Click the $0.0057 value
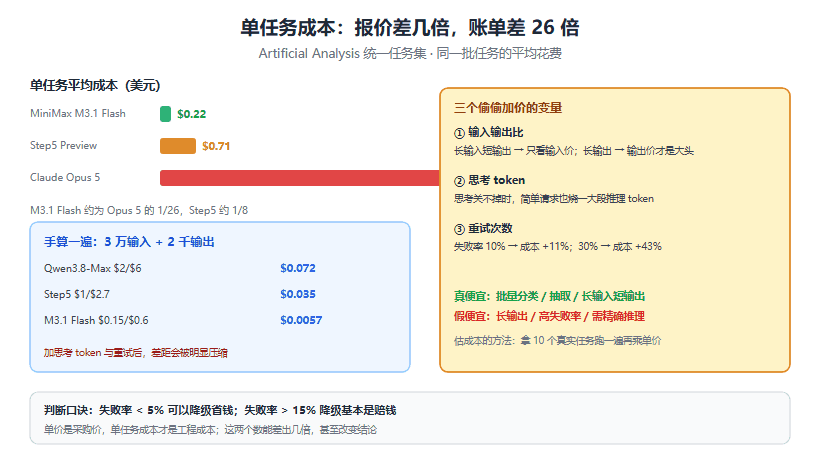 (x=301, y=320)
